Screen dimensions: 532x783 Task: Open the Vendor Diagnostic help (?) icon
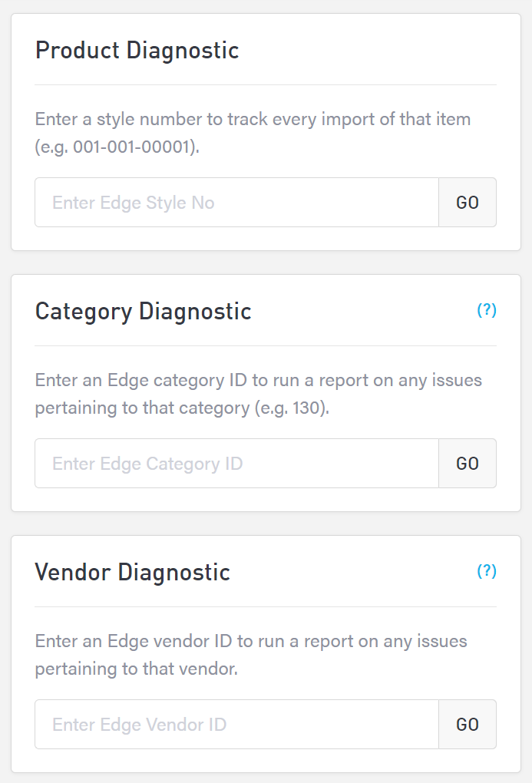pos(487,571)
